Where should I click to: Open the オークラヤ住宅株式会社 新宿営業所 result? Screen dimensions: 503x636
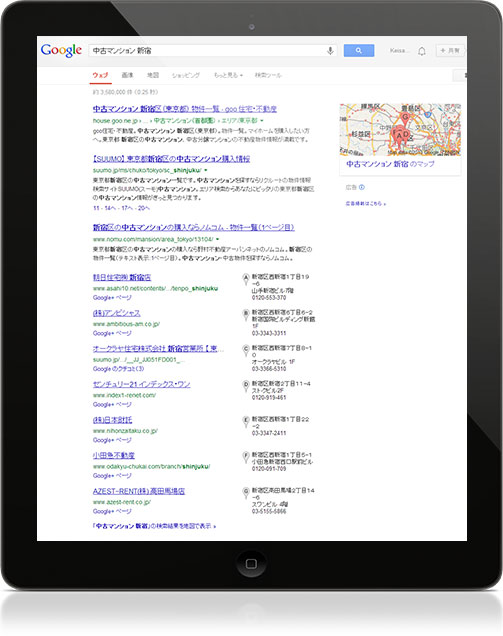tap(158, 349)
